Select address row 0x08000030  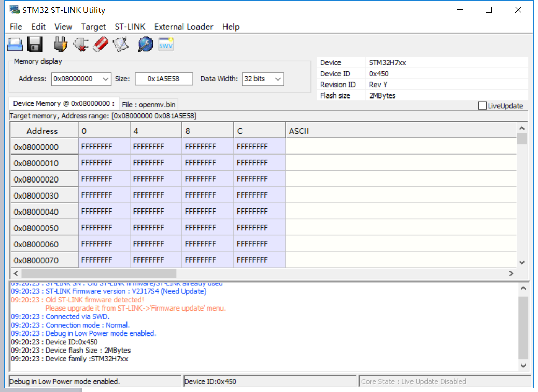(44, 195)
